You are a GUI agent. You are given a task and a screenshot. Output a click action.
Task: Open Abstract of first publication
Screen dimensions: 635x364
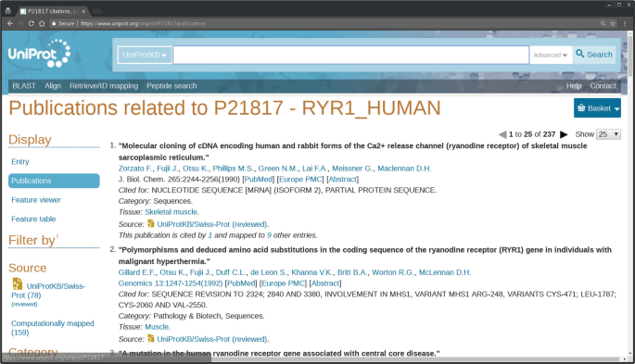tap(343, 179)
